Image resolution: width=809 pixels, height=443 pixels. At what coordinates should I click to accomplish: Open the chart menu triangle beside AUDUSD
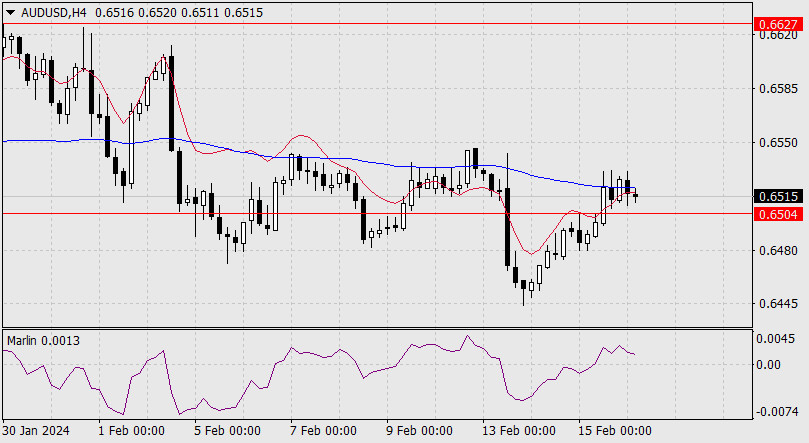coord(10,13)
